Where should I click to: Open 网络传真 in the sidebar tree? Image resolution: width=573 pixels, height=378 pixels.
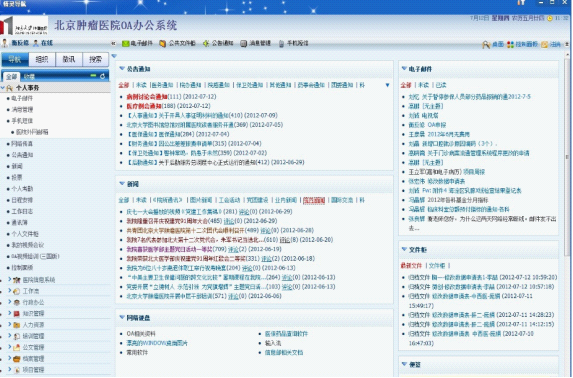click(22, 144)
